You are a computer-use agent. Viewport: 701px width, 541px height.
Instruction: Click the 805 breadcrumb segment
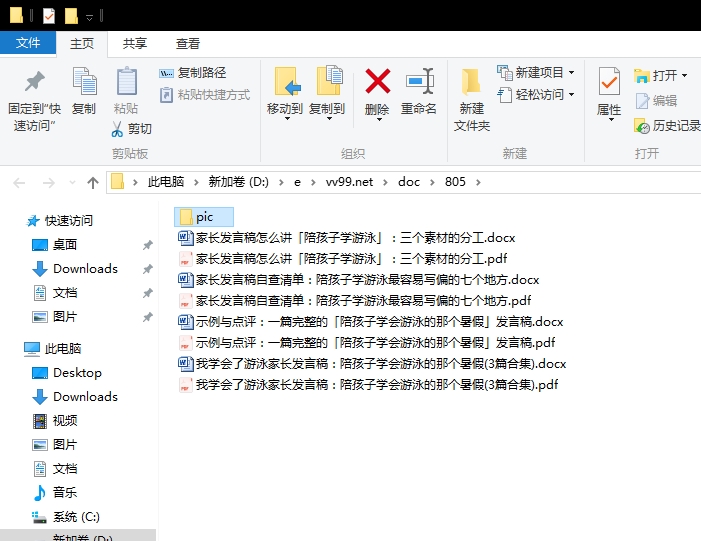[x=455, y=182]
